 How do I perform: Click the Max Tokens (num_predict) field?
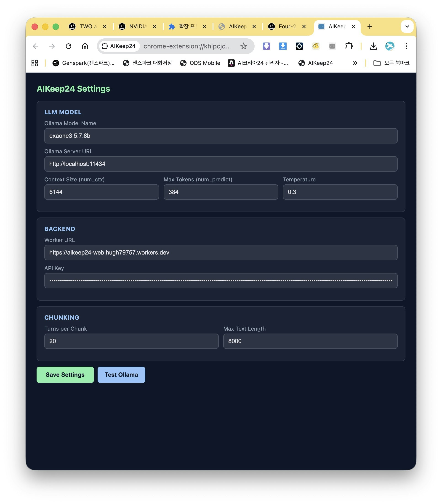point(221,192)
